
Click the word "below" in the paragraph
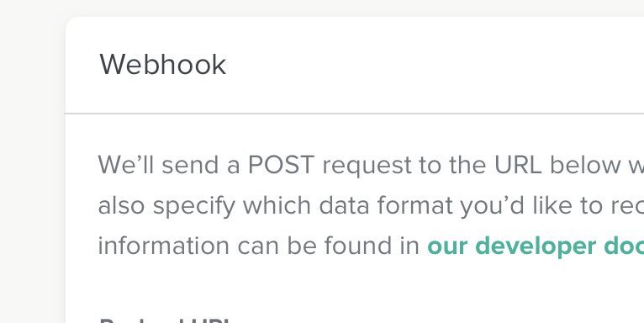(585, 165)
